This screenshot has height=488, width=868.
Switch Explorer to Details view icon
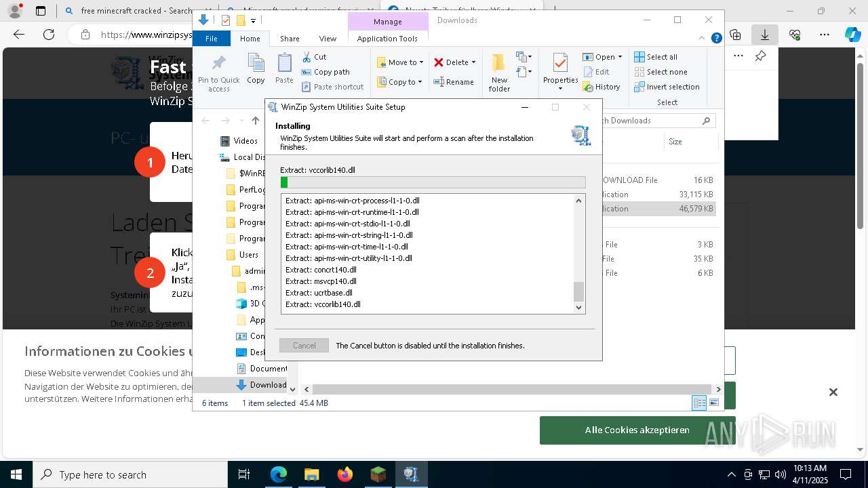point(699,403)
